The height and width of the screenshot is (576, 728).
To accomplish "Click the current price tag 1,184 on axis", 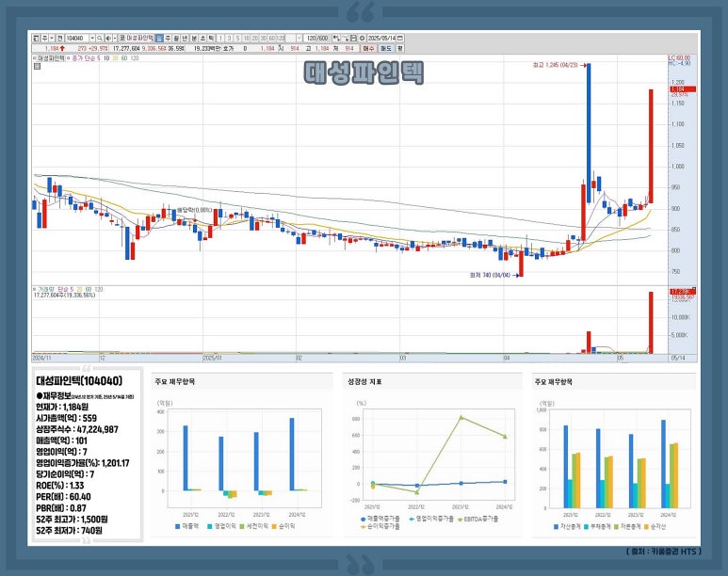I will click(x=683, y=88).
